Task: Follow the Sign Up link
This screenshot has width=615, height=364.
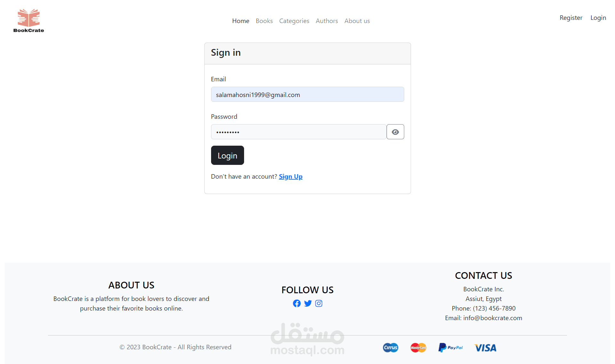Action: (291, 176)
